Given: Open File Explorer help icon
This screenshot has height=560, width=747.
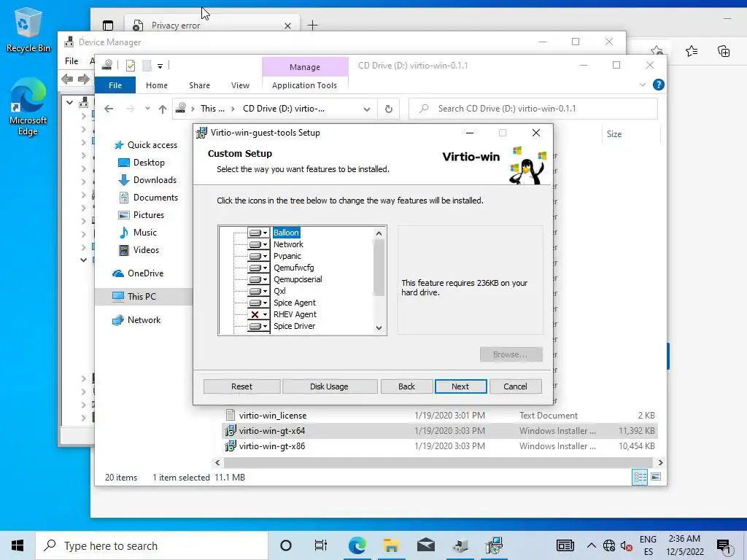Looking at the screenshot, I should point(659,85).
